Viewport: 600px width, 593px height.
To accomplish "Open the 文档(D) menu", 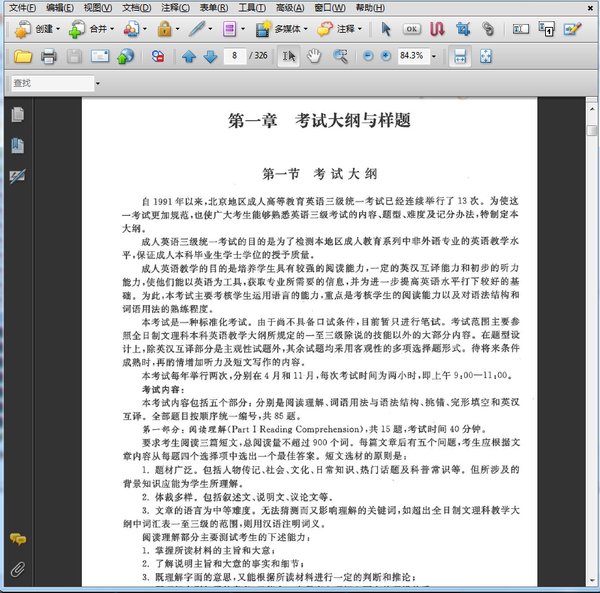I will (x=136, y=8).
